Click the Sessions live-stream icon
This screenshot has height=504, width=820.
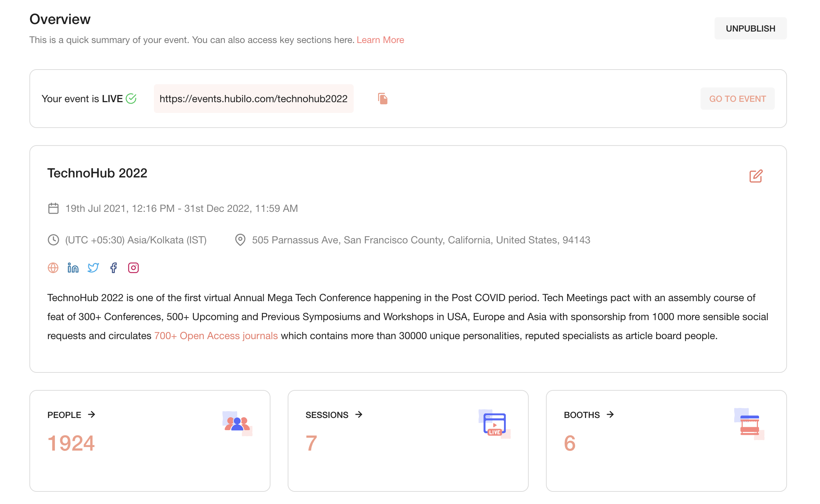(x=495, y=424)
